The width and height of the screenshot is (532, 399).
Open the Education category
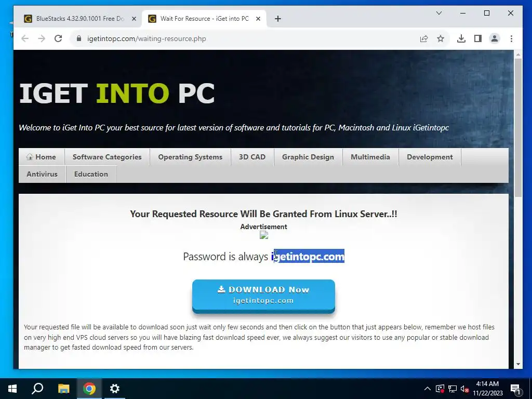click(x=91, y=174)
